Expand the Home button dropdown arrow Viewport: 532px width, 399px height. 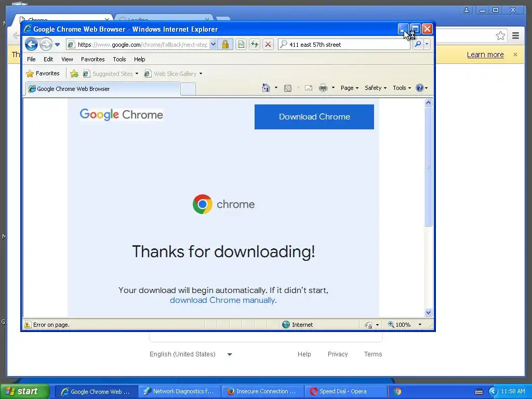click(x=276, y=88)
